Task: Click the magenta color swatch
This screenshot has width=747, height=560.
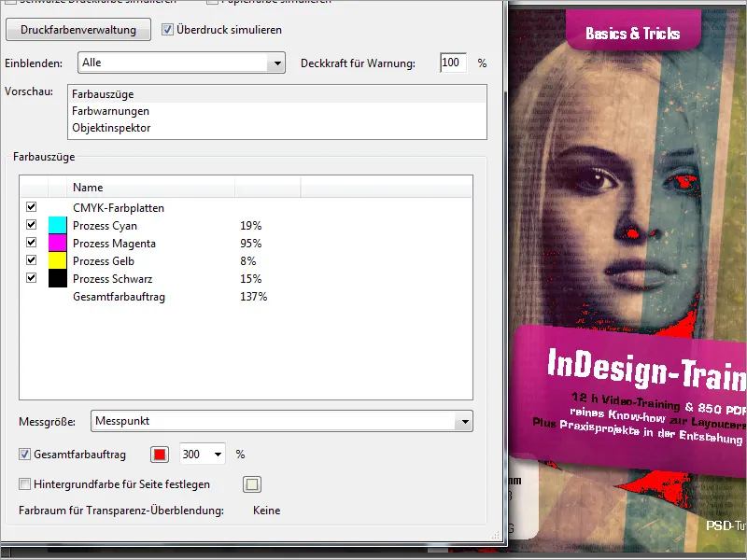Action: click(58, 243)
